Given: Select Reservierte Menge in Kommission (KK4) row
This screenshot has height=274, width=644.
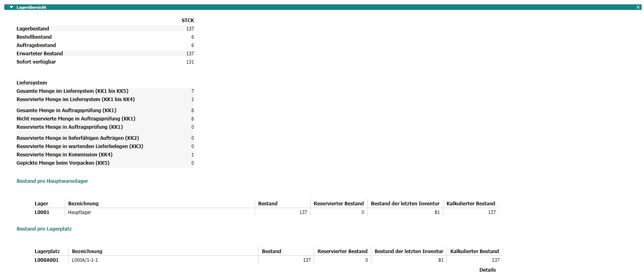Looking at the screenshot, I should click(65, 155).
